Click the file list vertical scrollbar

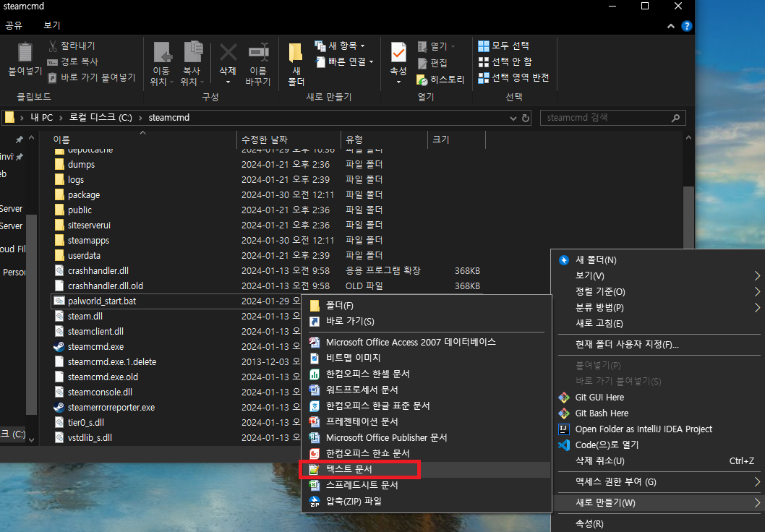coord(688,217)
